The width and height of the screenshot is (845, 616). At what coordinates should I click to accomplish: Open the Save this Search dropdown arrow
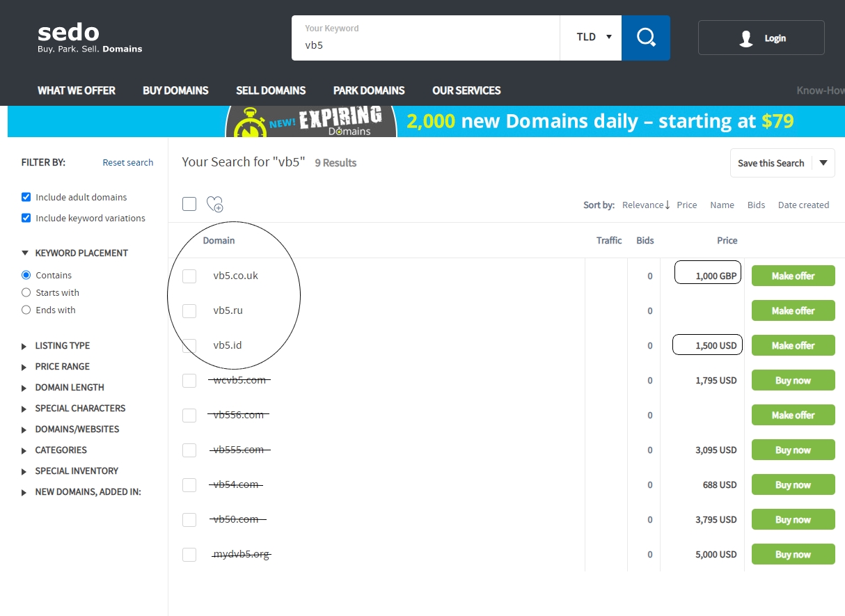[823, 163]
